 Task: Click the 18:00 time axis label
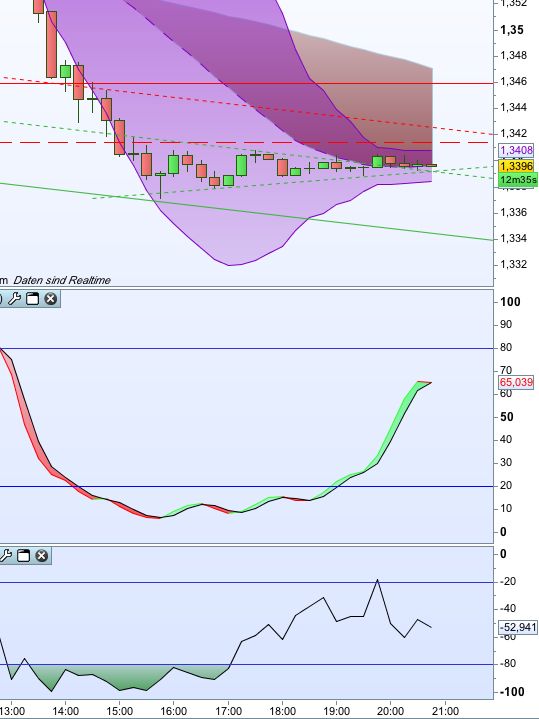coord(282,711)
